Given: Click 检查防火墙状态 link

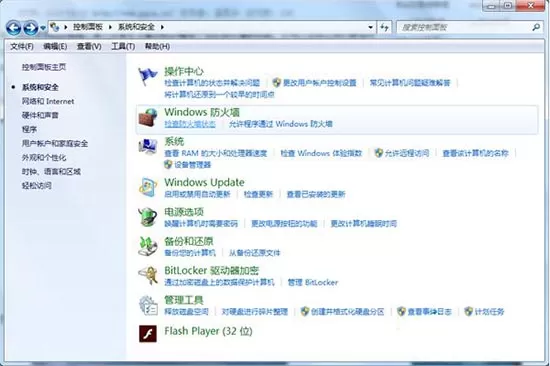Looking at the screenshot, I should (x=190, y=124).
